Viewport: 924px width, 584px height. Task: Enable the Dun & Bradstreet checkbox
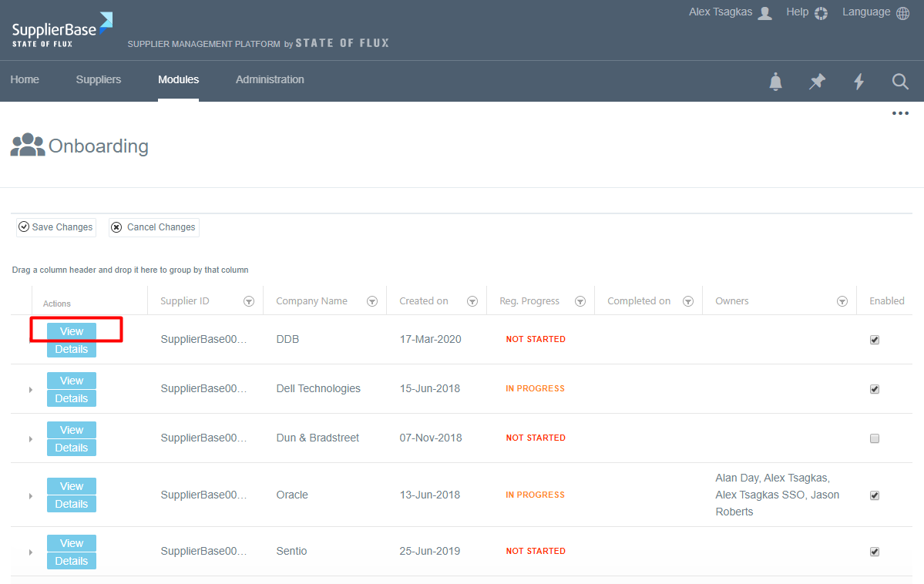pos(875,438)
